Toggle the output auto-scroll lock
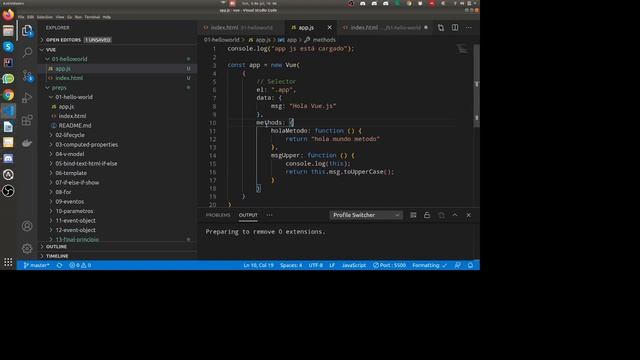Viewport: 640px width, 360px height. (x=427, y=215)
